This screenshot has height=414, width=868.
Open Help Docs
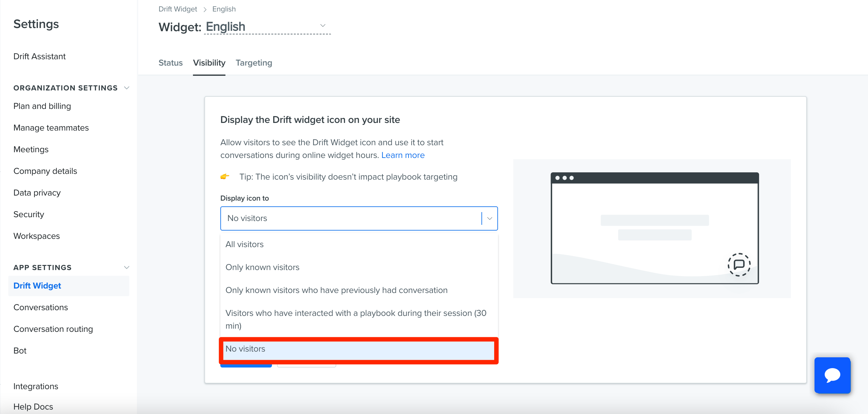tap(33, 407)
